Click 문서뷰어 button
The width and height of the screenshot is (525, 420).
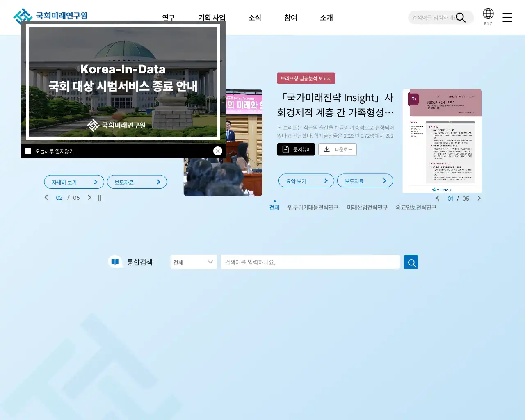click(296, 149)
